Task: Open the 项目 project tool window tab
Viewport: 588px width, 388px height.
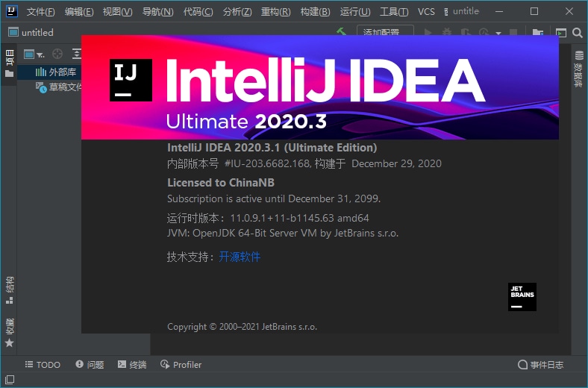Action: 10,63
